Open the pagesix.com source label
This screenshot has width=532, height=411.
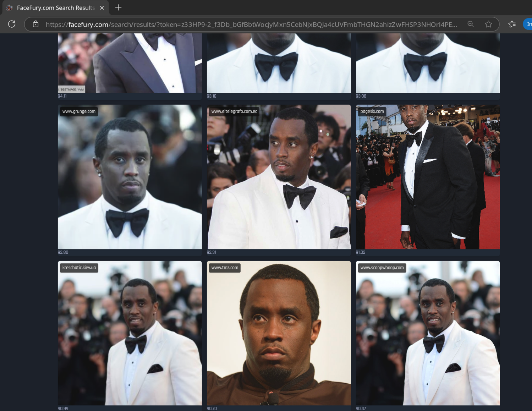pyautogui.click(x=372, y=111)
